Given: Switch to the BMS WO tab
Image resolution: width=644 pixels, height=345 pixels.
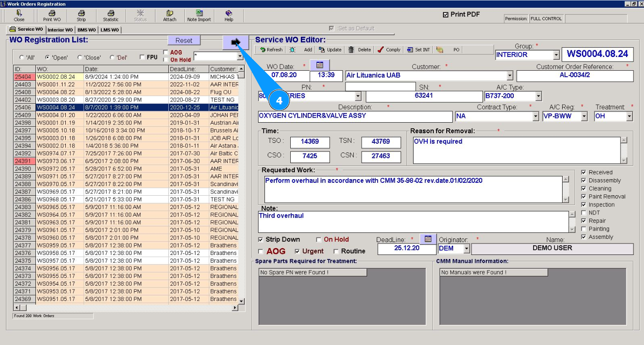Looking at the screenshot, I should point(86,30).
